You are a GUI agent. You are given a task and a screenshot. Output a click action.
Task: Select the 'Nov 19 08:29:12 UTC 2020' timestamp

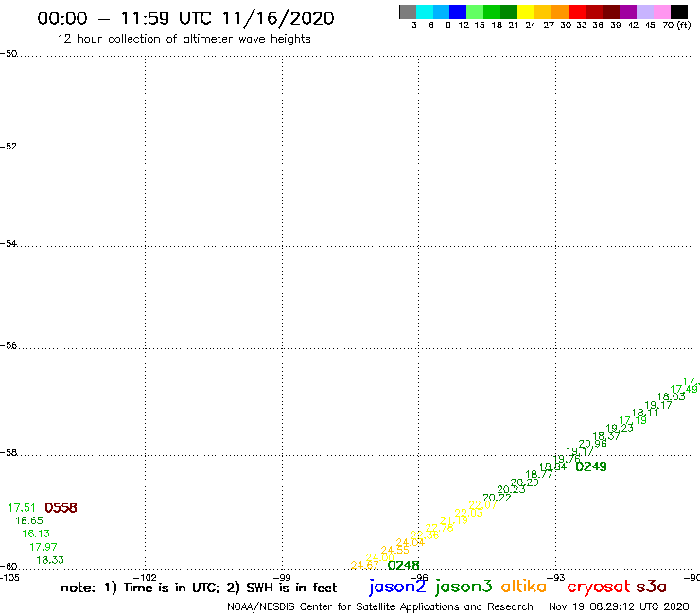(x=619, y=606)
